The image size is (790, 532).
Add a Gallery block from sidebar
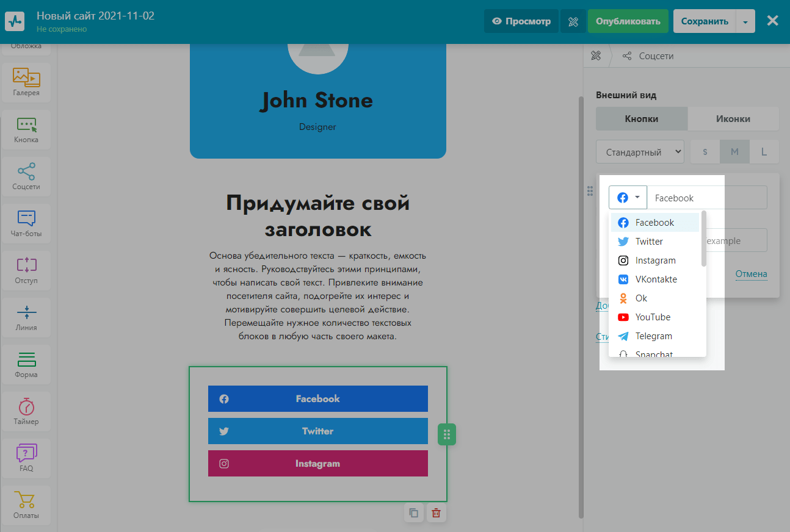pyautogui.click(x=26, y=82)
